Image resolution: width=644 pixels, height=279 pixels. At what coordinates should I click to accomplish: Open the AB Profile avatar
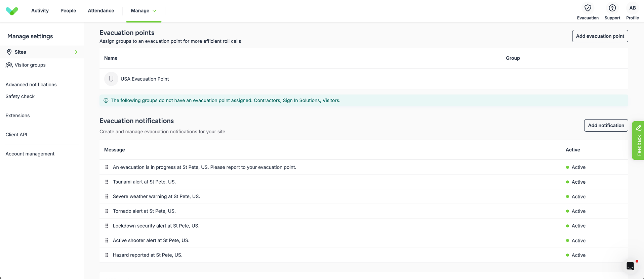click(632, 8)
